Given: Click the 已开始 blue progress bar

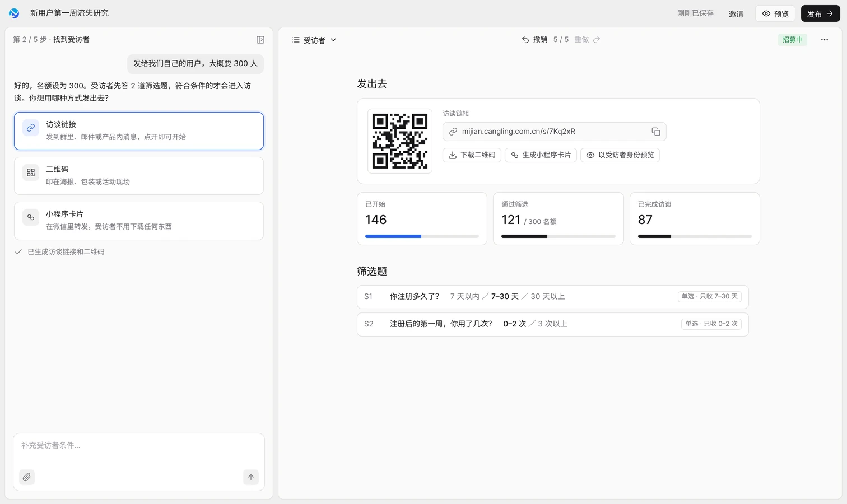Looking at the screenshot, I should [422, 236].
